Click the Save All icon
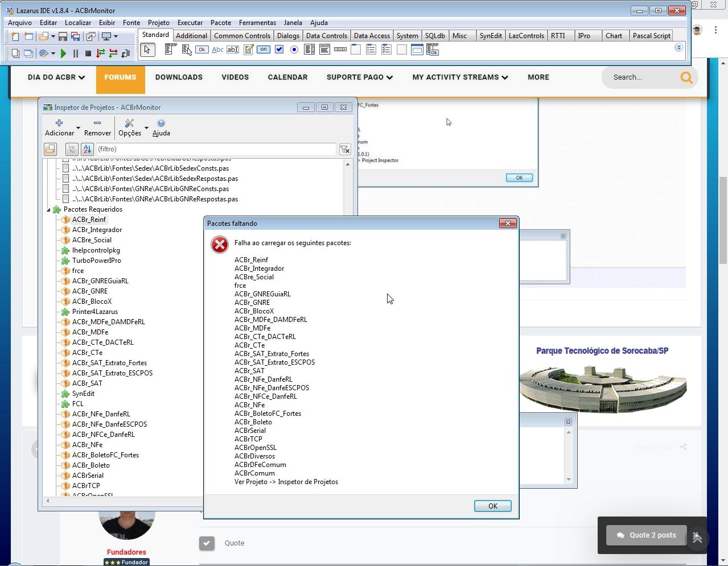728x566 pixels. point(75,36)
